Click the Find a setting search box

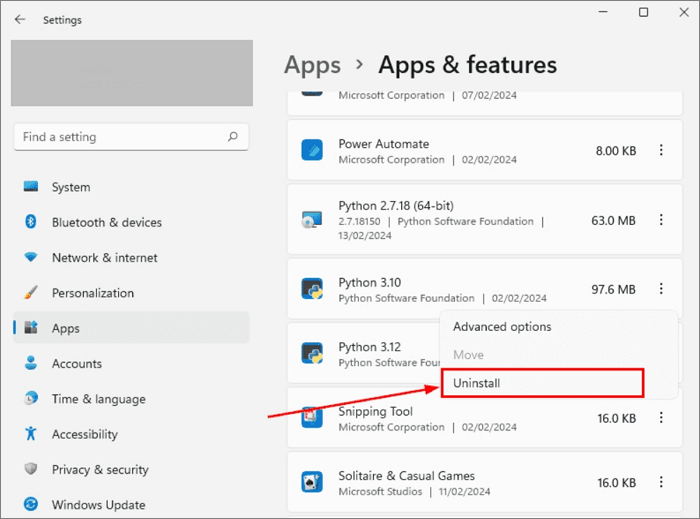click(120, 137)
